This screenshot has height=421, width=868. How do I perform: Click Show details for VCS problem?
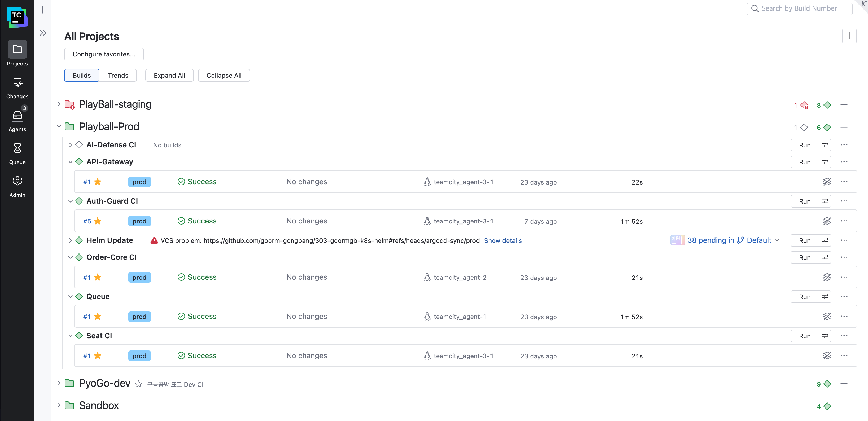point(503,241)
